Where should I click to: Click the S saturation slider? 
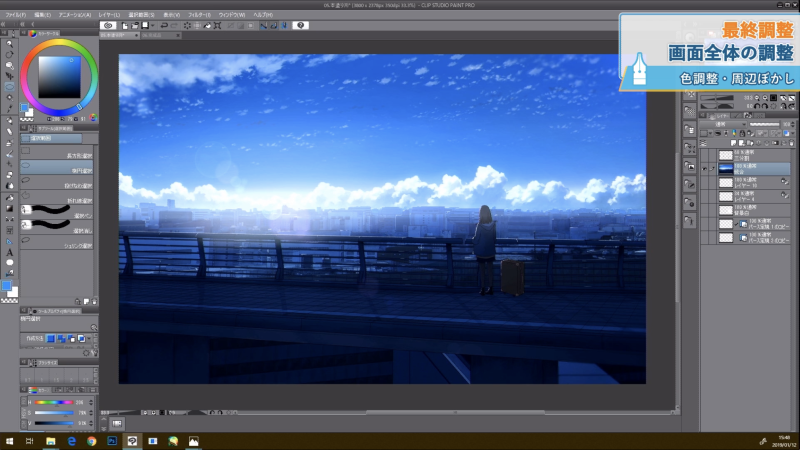pos(54,413)
